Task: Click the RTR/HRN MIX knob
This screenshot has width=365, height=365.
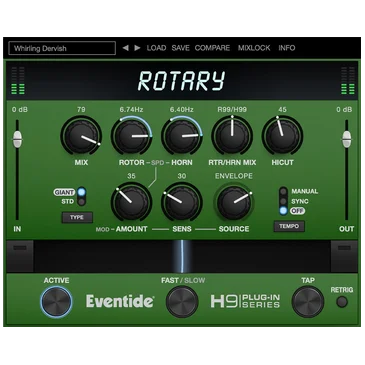Action: [232, 136]
